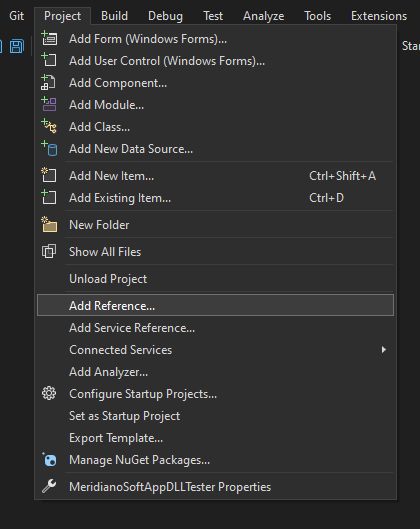Viewport: 420px width, 529px height.
Task: Choose Add Reference... menu entry
Action: pos(215,305)
